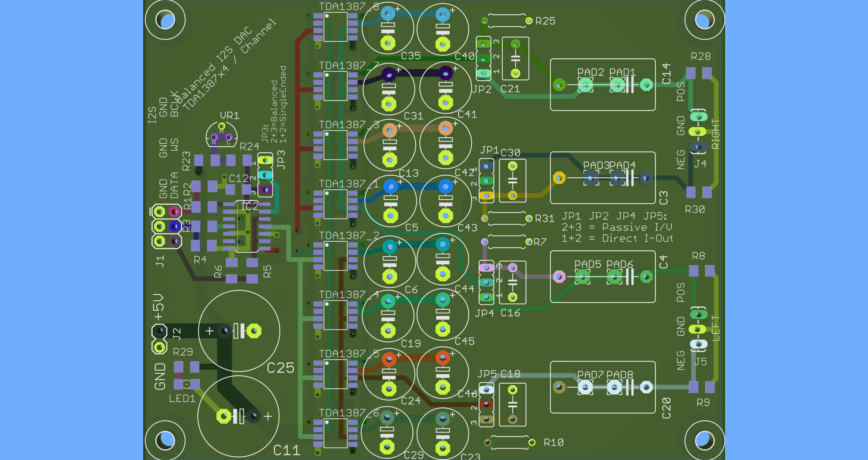Click the TDA1387_7 chip label
The height and width of the screenshot is (460, 868).
(x=349, y=66)
